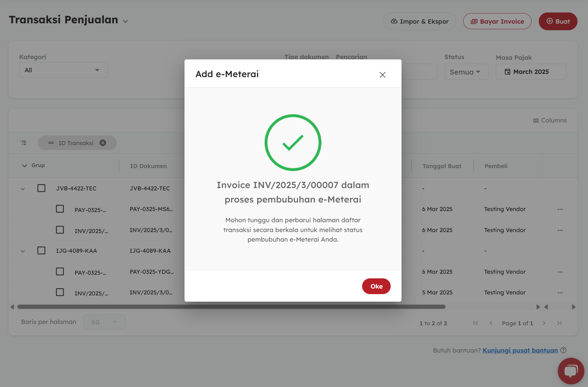Click the row grouping list icon
This screenshot has height=387, width=588.
click(23, 143)
